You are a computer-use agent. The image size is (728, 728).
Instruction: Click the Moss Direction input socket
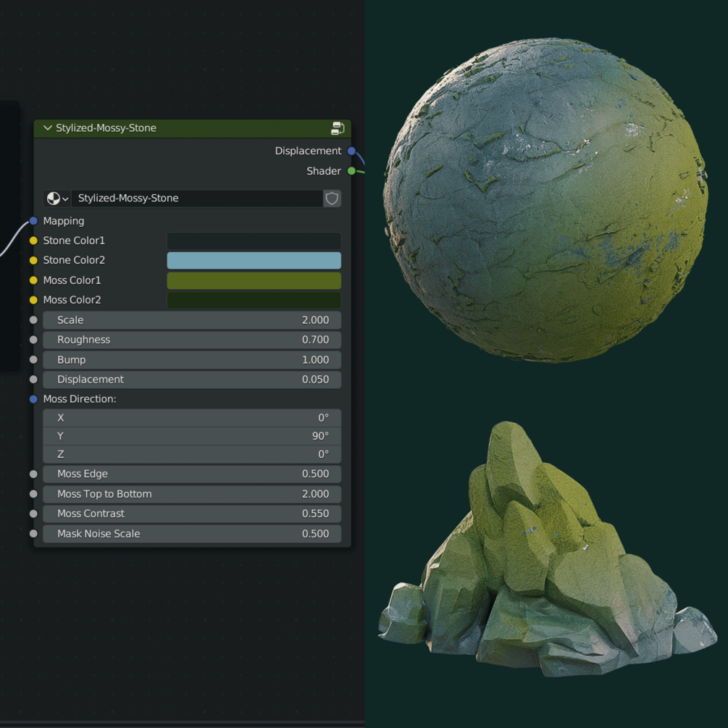[33, 398]
